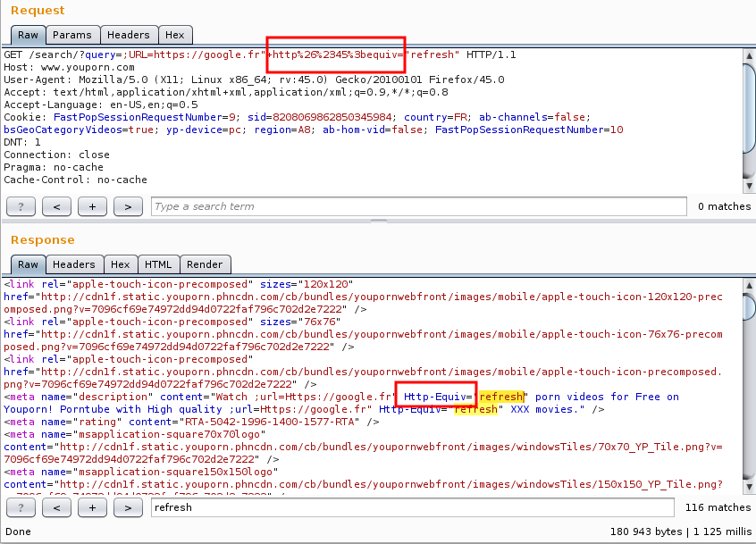Open the Request Hex tab
This screenshot has width=756, height=544.
[175, 35]
